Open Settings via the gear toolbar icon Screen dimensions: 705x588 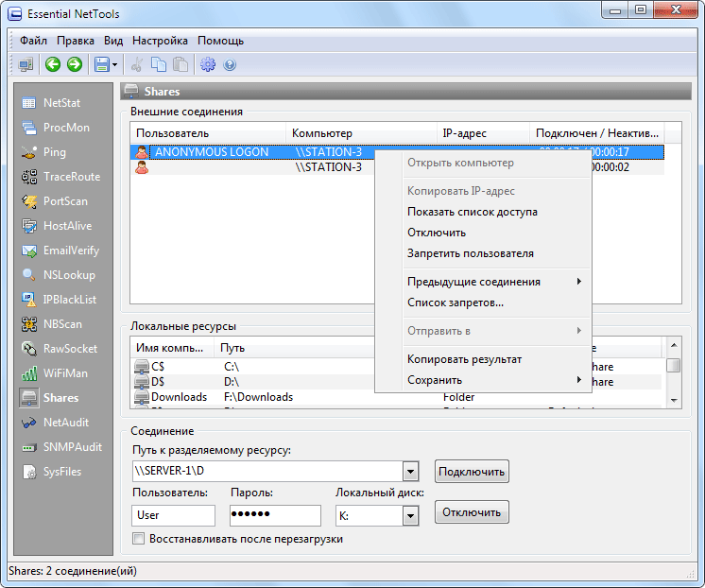[208, 65]
